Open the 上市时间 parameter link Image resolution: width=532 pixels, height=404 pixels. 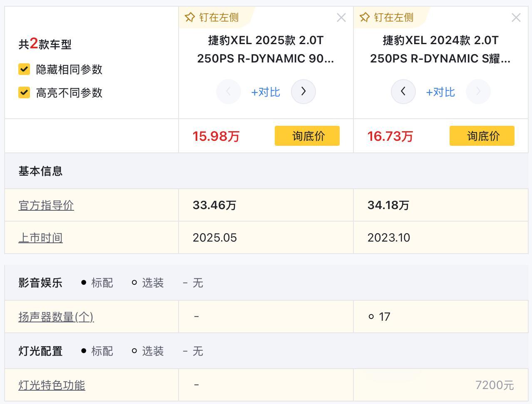pyautogui.click(x=40, y=238)
